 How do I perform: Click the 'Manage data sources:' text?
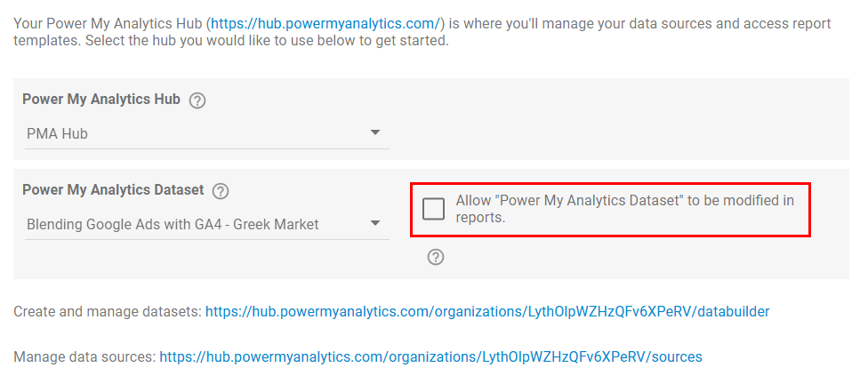tap(84, 357)
